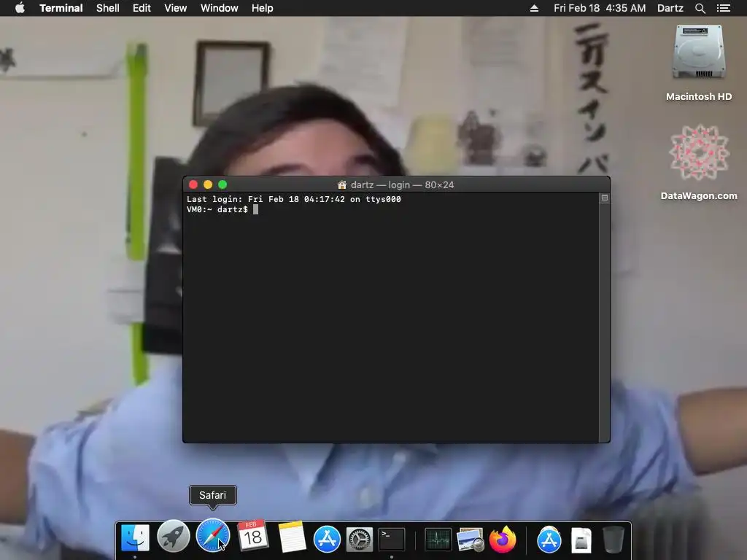Open Activity Monitor in the dock

438,540
